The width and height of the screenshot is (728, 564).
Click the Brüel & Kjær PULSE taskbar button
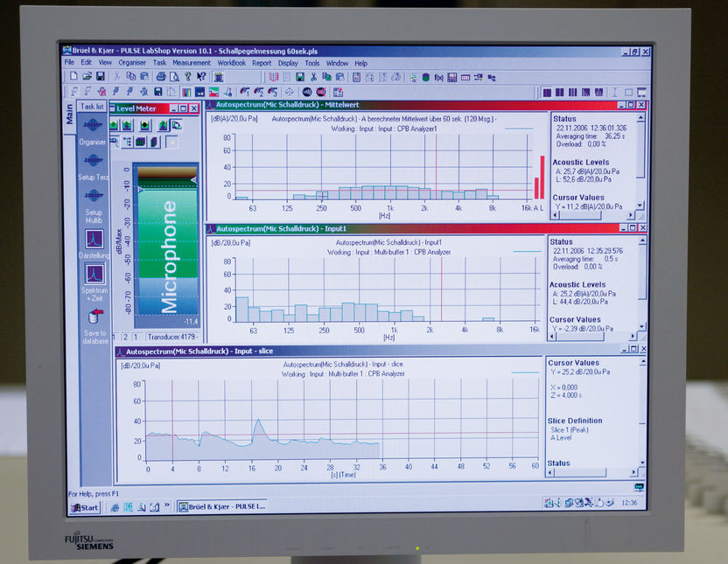224,507
